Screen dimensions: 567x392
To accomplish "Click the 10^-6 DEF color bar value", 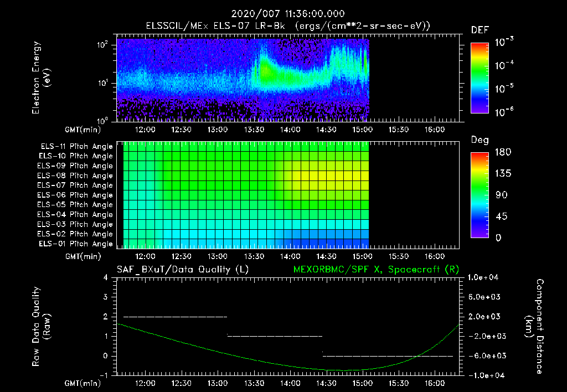I will pos(504,112).
